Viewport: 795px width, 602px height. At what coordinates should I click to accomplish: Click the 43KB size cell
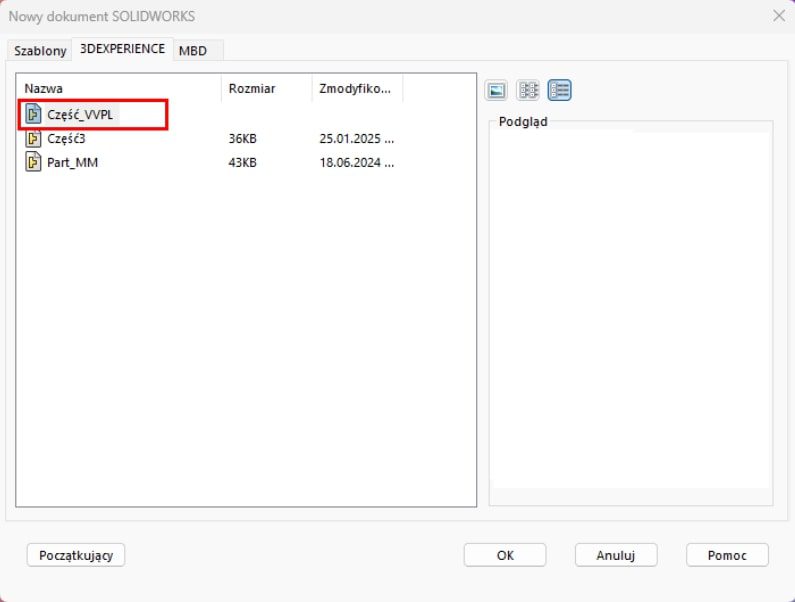point(242,162)
